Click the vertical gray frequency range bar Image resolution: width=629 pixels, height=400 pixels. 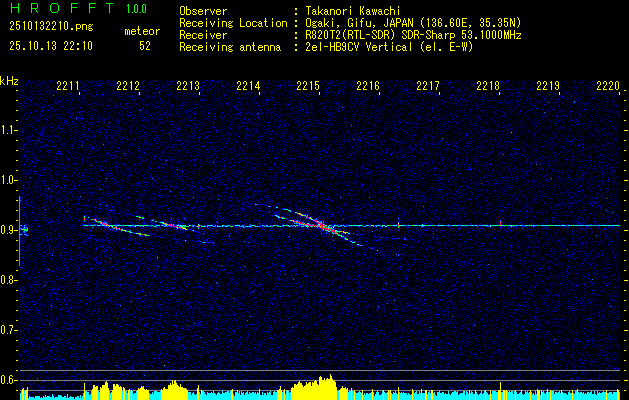(19, 231)
